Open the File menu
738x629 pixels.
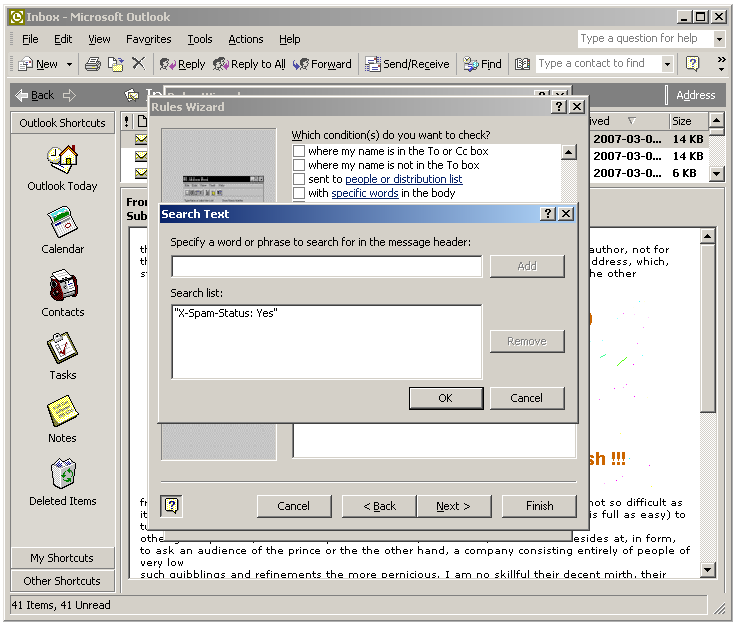[x=30, y=40]
